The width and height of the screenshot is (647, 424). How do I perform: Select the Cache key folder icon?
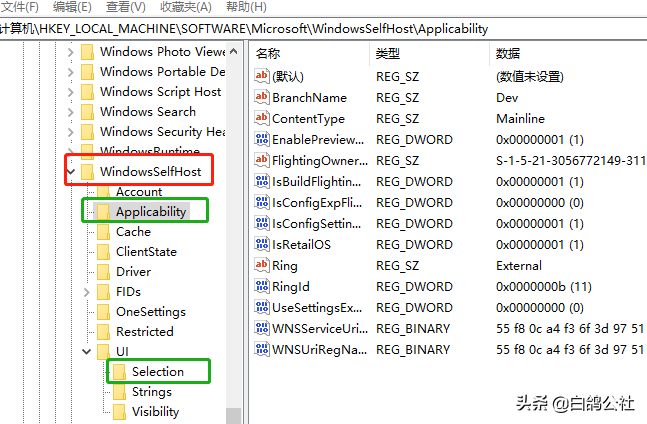tap(103, 232)
